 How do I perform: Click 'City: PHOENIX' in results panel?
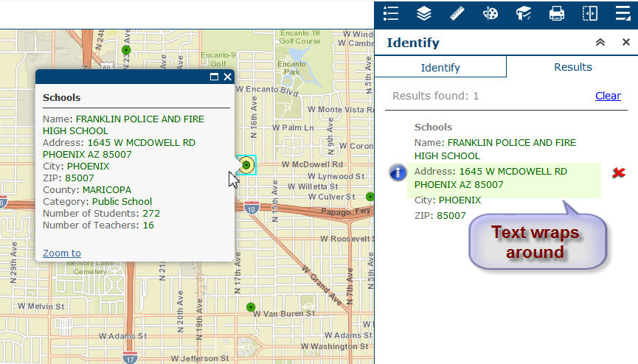pos(448,200)
